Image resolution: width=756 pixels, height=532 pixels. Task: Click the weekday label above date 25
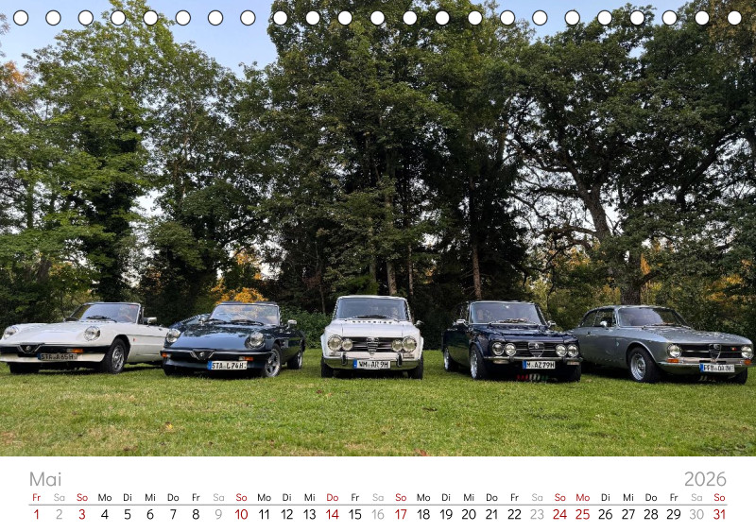click(x=582, y=497)
